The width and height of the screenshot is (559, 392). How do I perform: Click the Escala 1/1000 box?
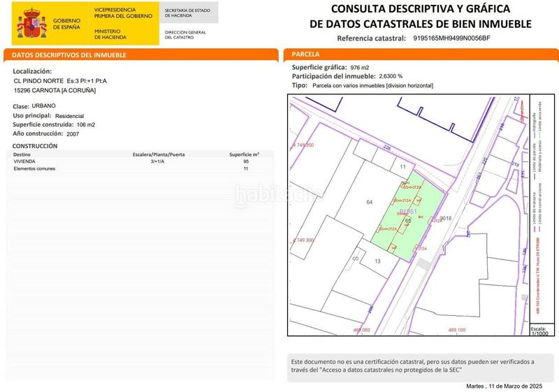[538, 331]
